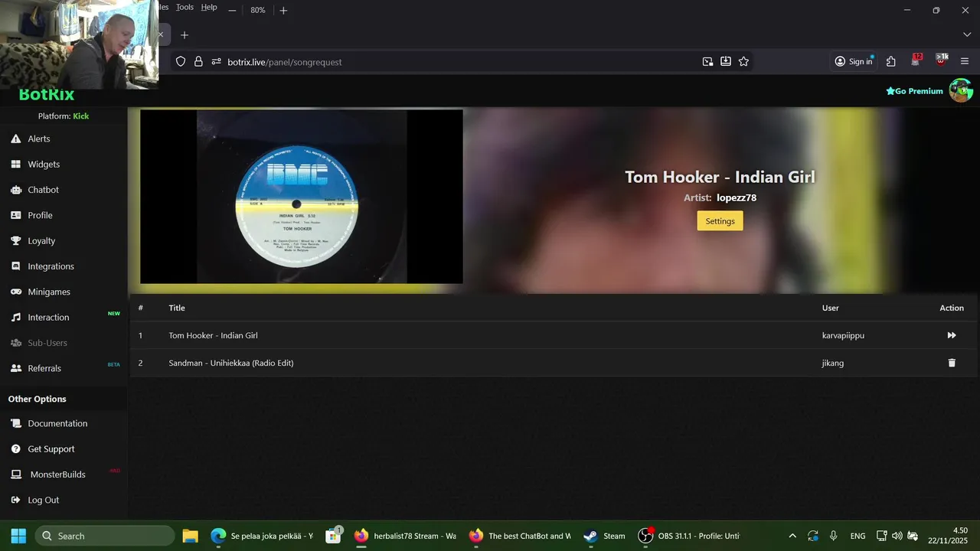This screenshot has height=551, width=980.
Task: Open the Integrations section
Action: click(51, 266)
